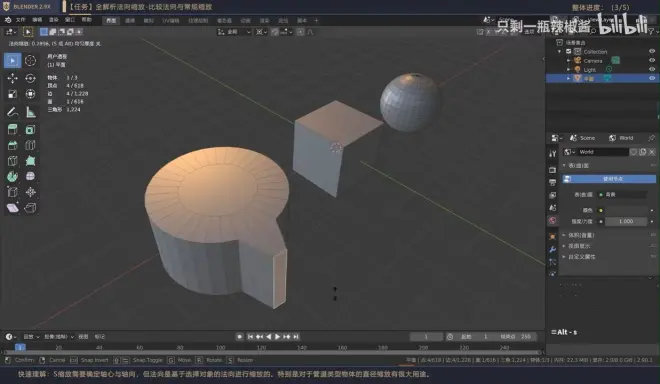Open the 帮助 menu

86,20
